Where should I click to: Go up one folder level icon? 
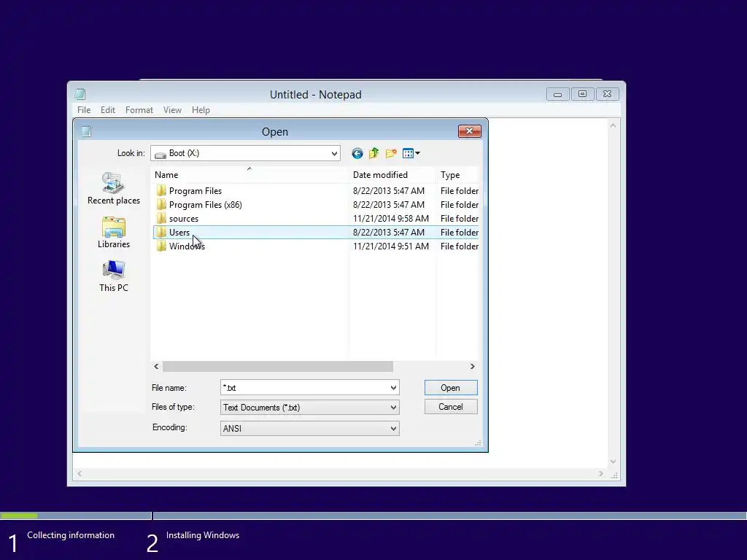[x=374, y=153]
